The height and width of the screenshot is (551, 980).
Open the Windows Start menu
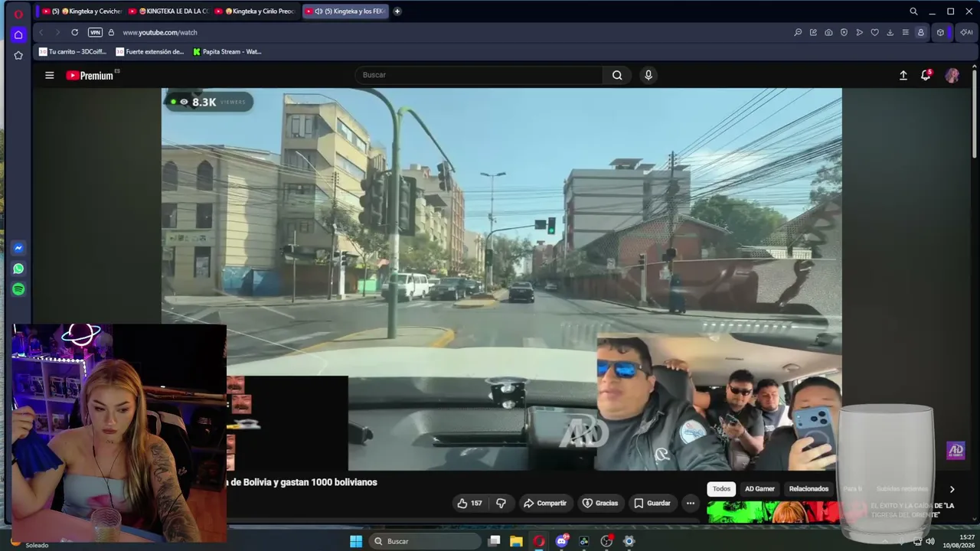coord(356,542)
